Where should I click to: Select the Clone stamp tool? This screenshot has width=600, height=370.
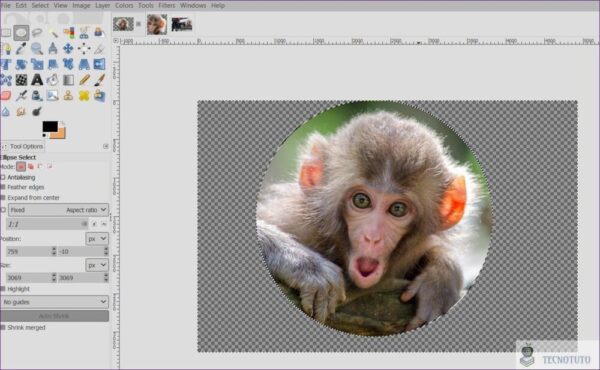[x=68, y=95]
